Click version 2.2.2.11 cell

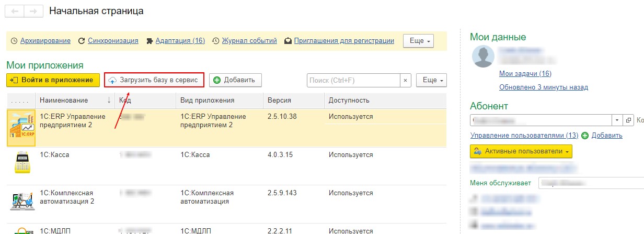280,231
